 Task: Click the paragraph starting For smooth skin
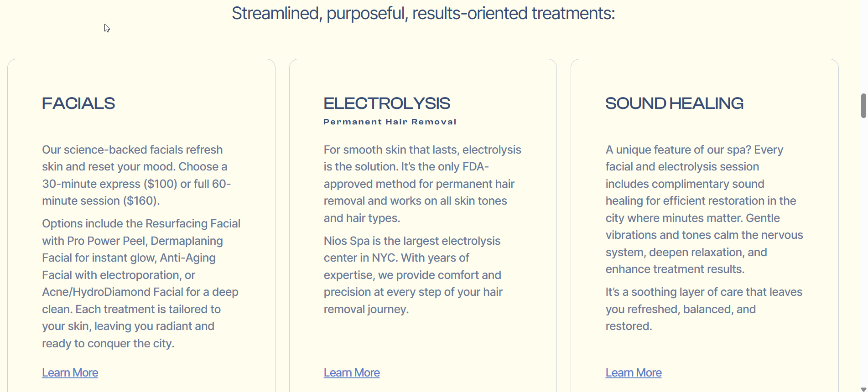[422, 184]
